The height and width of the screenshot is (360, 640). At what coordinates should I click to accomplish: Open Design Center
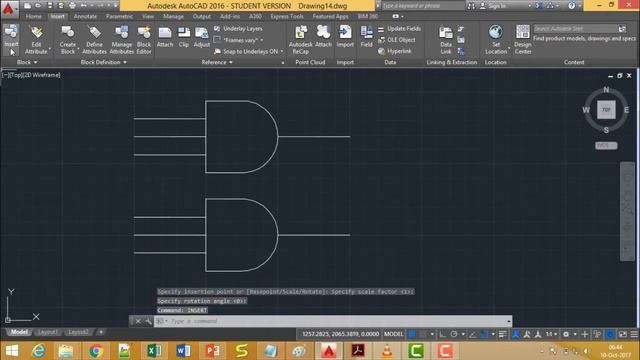point(523,40)
